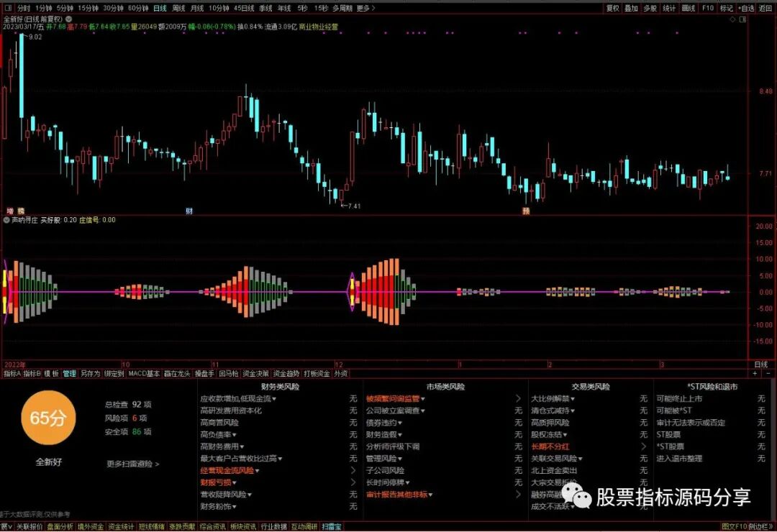Select the 季线 quarterly period
The height and width of the screenshot is (532, 777).
coord(265,9)
